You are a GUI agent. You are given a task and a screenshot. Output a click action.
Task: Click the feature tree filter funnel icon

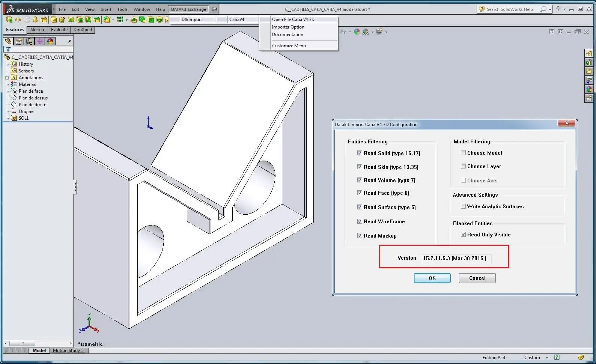point(8,49)
